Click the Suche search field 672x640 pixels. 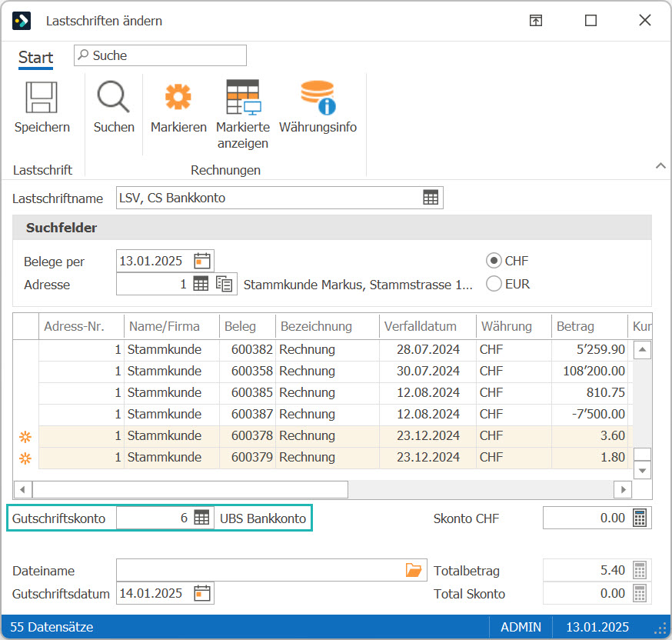[160, 55]
